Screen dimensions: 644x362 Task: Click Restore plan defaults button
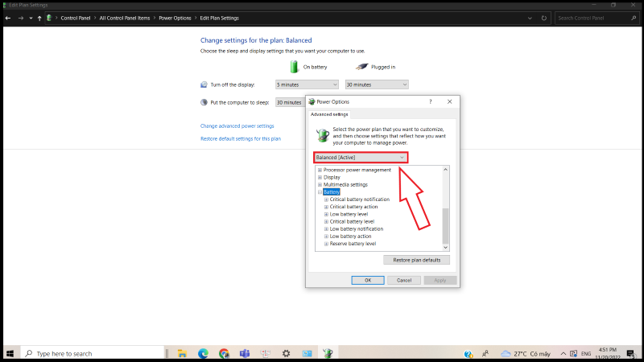(416, 260)
